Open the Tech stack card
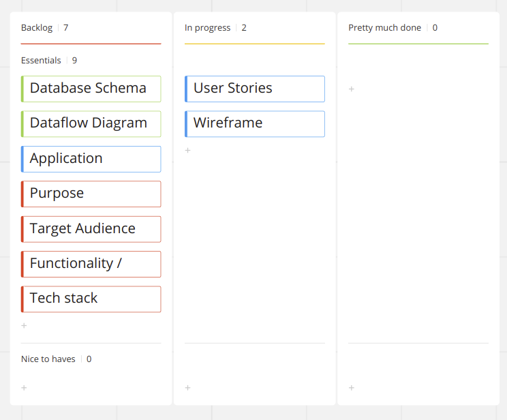 91,299
